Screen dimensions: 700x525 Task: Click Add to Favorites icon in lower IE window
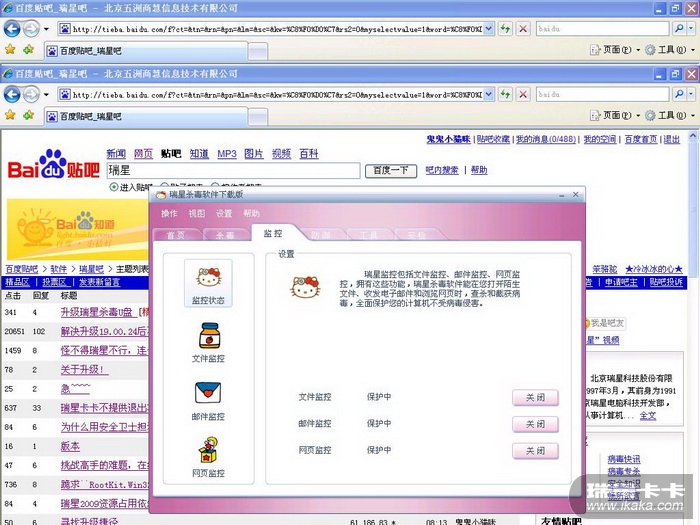coord(28,115)
